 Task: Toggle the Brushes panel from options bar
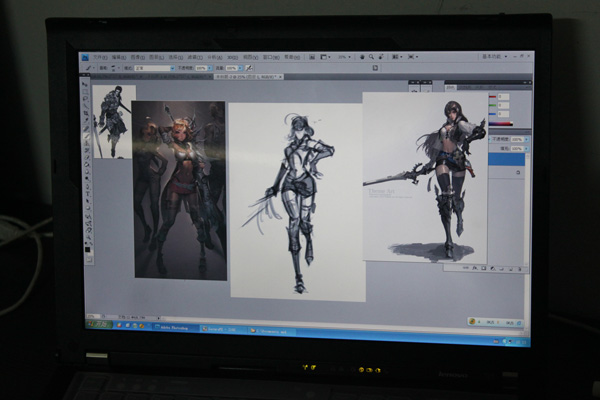375,68
